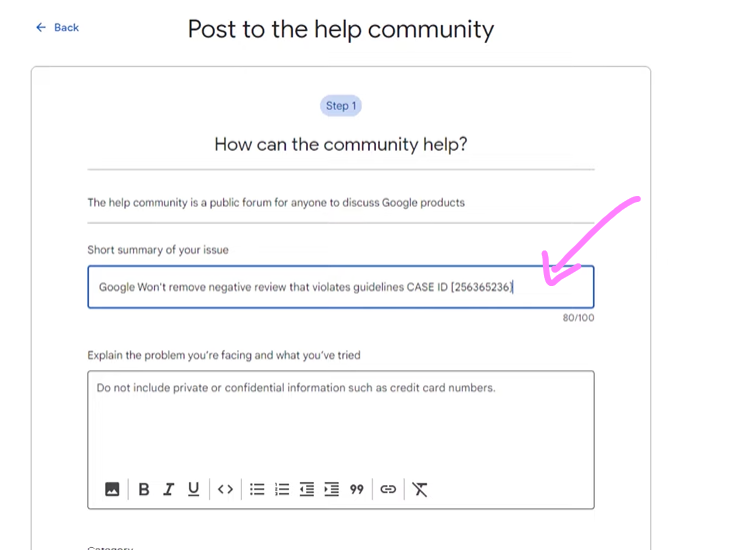Insert a hyperlink with the link icon

[388, 489]
